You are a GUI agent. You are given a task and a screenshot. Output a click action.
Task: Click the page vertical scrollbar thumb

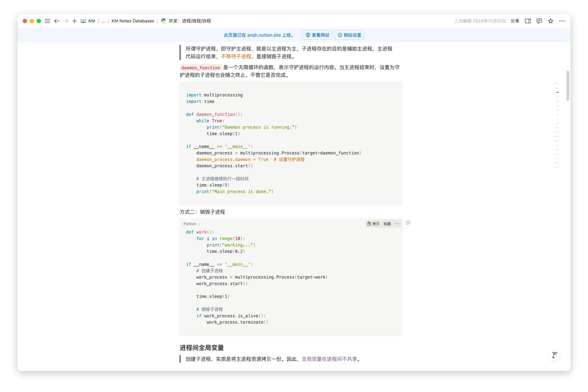[568, 86]
